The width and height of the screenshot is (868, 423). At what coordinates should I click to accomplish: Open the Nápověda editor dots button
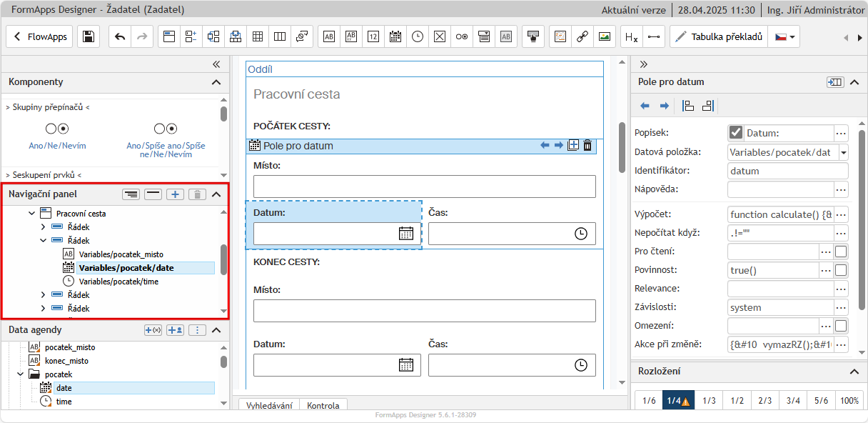tap(841, 189)
